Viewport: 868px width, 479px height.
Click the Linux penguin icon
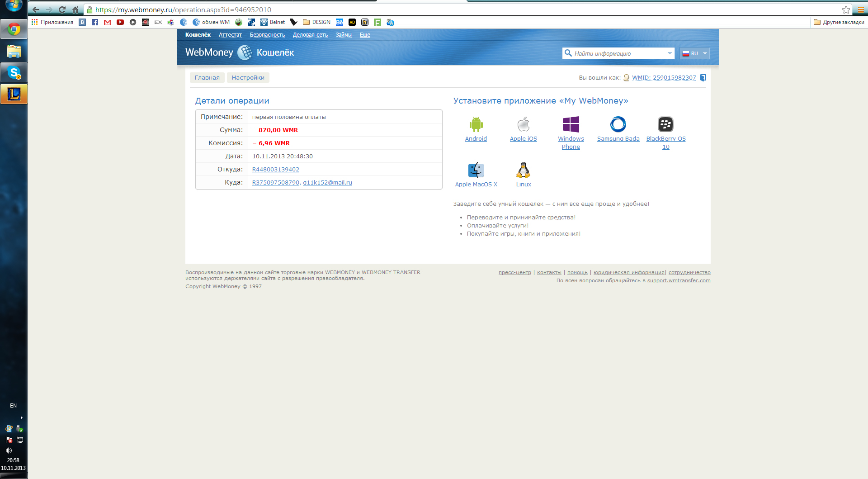(524, 170)
